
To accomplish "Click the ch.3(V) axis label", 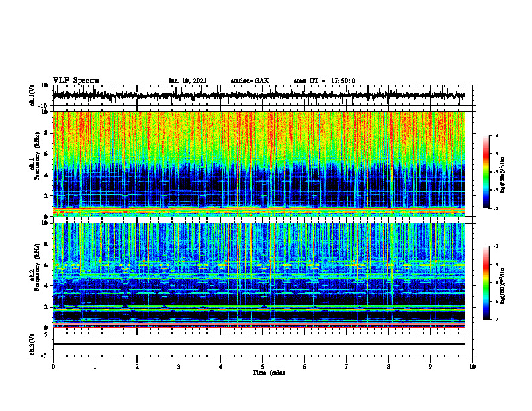I will pyautogui.click(x=32, y=345).
